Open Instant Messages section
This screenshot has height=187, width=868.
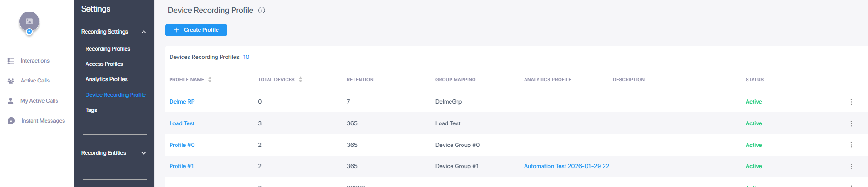[x=43, y=121]
